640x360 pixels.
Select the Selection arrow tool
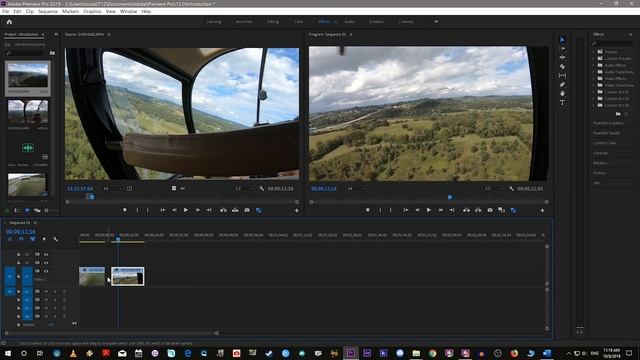[562, 40]
